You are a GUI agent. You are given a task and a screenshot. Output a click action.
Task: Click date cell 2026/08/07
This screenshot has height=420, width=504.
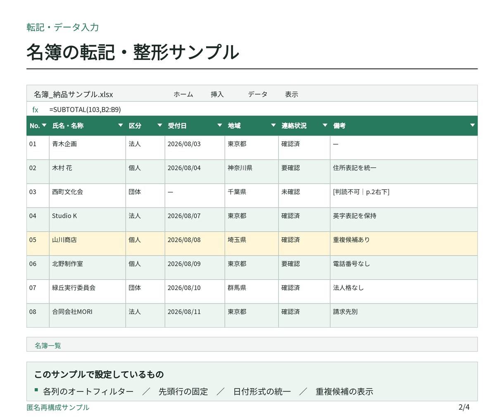[x=195, y=220]
